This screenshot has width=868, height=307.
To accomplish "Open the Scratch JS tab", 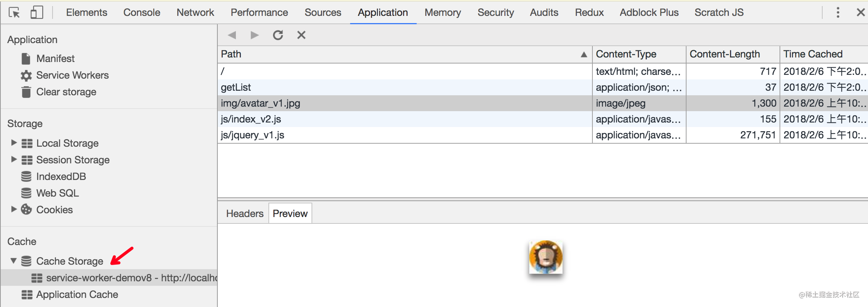I will point(719,12).
